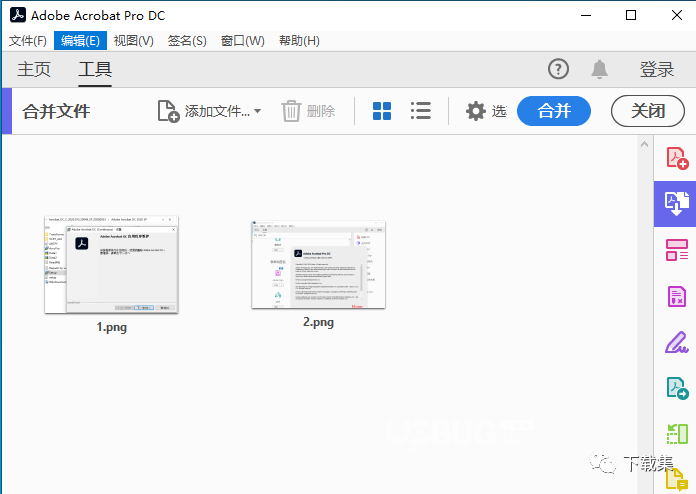Maximize the Acrobat window
Viewport: 696px width, 494px height.
[631, 15]
